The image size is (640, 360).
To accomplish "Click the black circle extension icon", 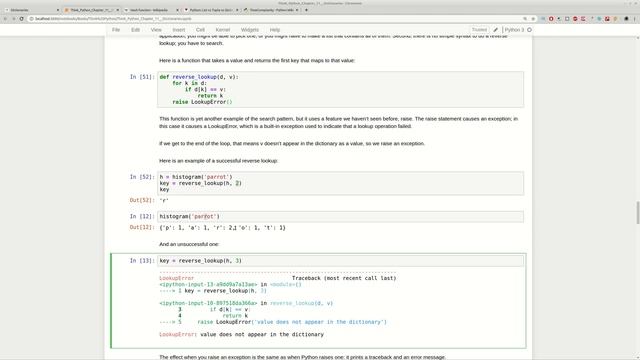I will pyautogui.click(x=627, y=19).
